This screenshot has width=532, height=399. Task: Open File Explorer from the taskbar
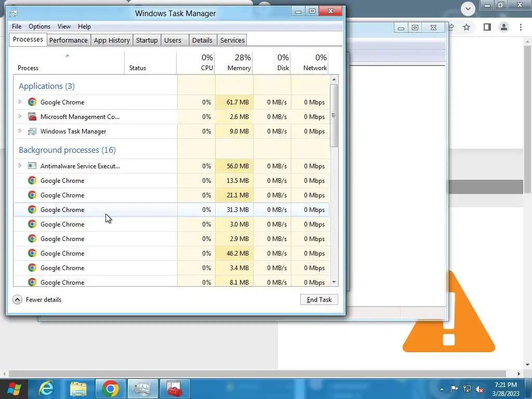click(78, 389)
